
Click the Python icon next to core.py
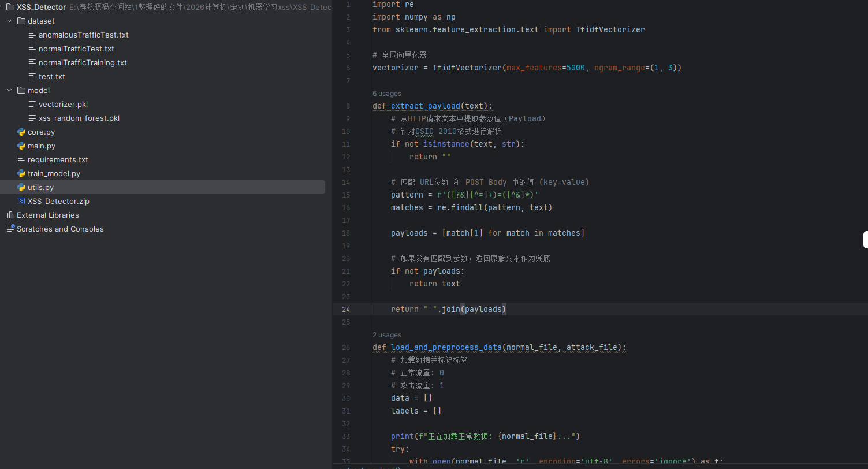click(21, 132)
